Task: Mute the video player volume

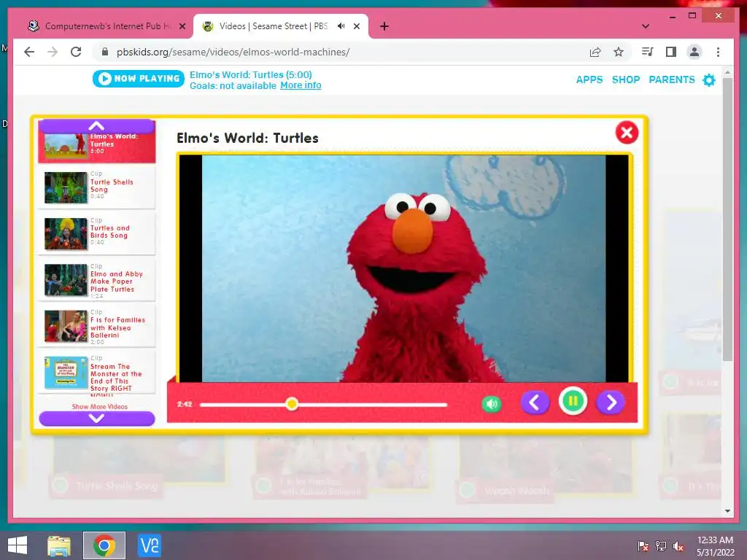Action: [492, 404]
